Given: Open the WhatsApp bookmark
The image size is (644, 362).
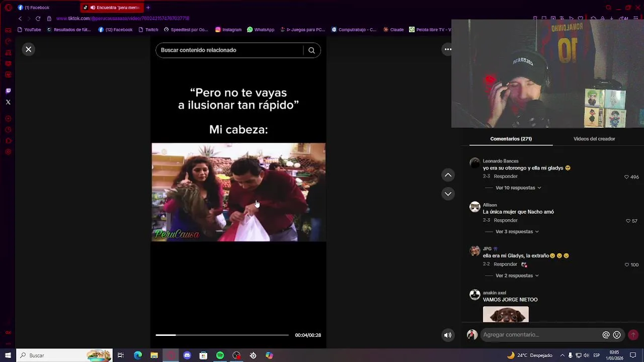Looking at the screenshot, I should (261, 30).
